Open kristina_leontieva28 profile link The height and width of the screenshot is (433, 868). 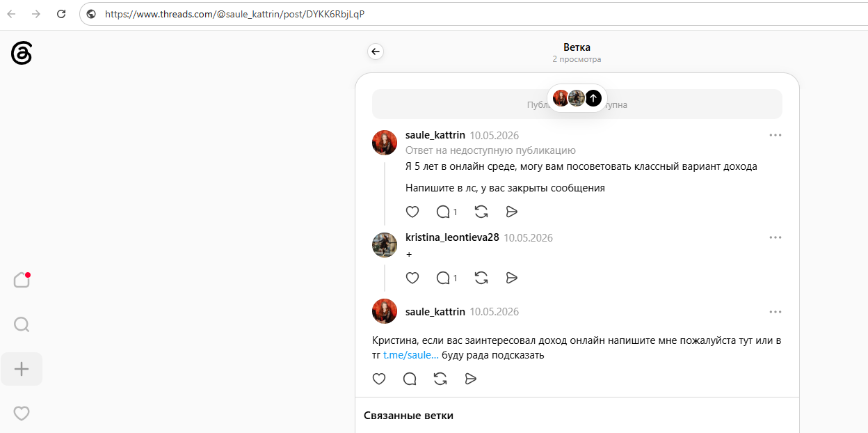452,237
